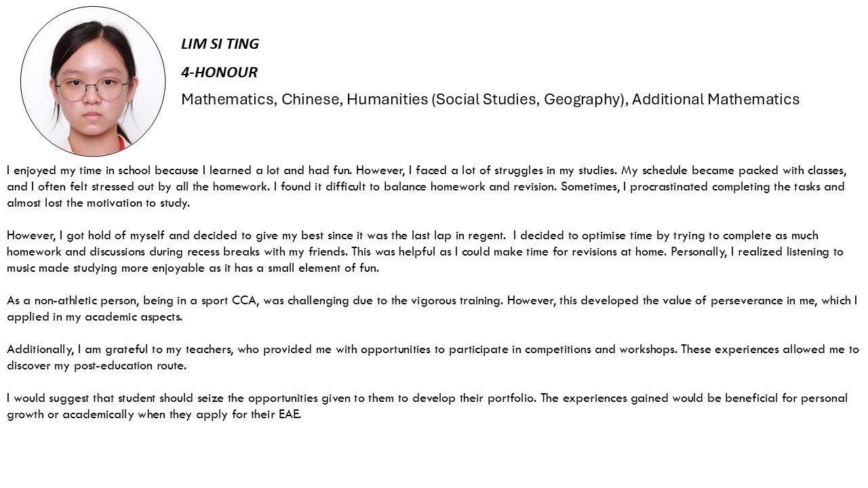Click the line beginning 'applied in my academic aspects'
The height and width of the screenshot is (488, 868).
[x=94, y=317]
